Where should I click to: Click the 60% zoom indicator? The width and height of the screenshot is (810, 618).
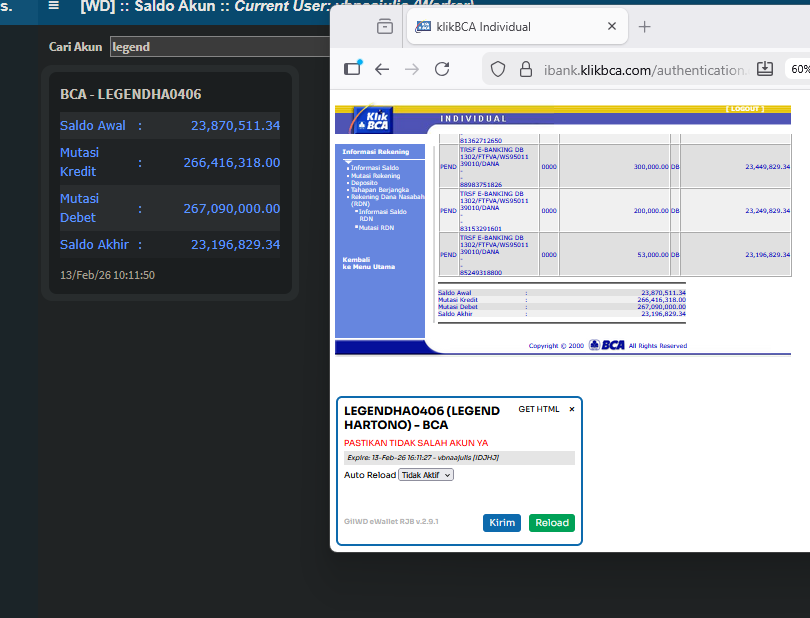[799, 69]
